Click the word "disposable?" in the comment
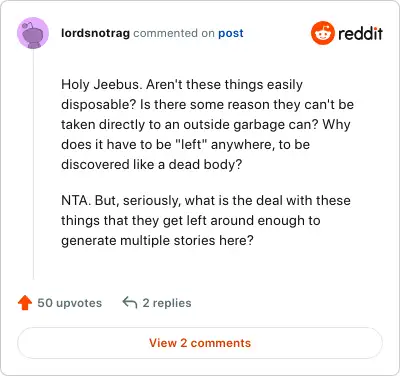Screen dimensions: 400x376 [x=99, y=105]
